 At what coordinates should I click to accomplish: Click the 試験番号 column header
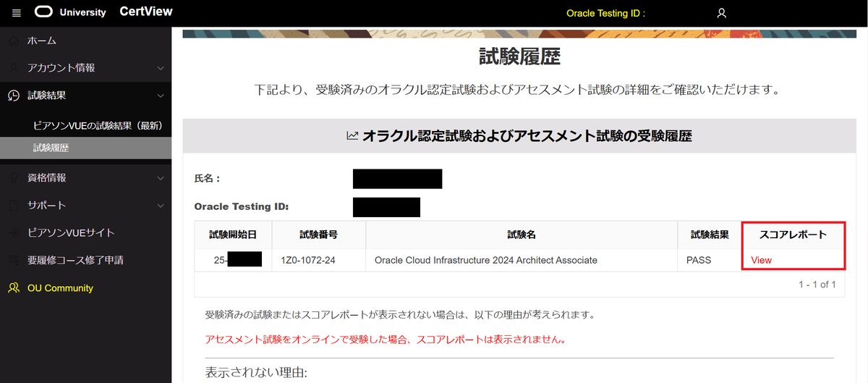click(318, 235)
